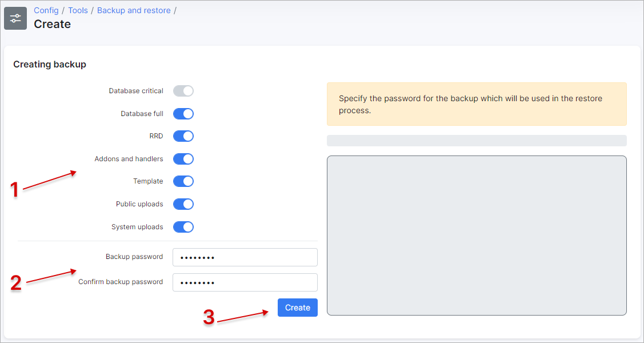Turn off the RRD switch
The image size is (644, 343).
183,136
